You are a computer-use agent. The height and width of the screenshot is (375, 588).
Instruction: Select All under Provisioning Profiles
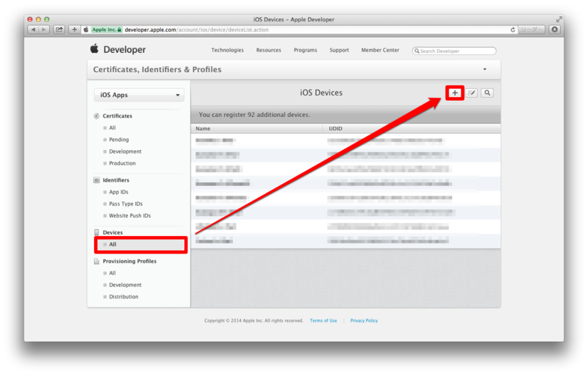click(x=112, y=273)
